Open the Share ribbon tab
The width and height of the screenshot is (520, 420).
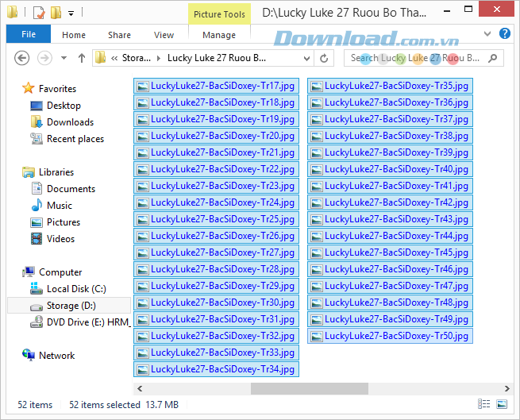click(119, 35)
